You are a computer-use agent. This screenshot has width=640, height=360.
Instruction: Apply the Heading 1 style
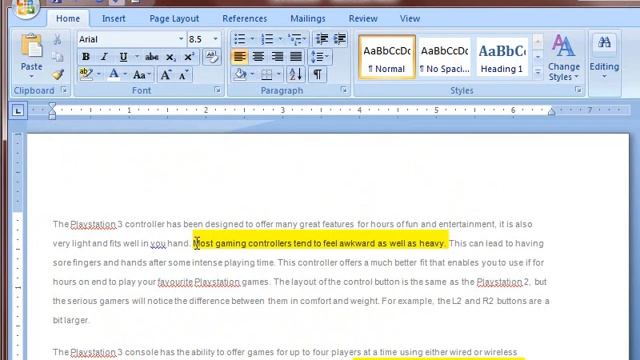click(502, 57)
